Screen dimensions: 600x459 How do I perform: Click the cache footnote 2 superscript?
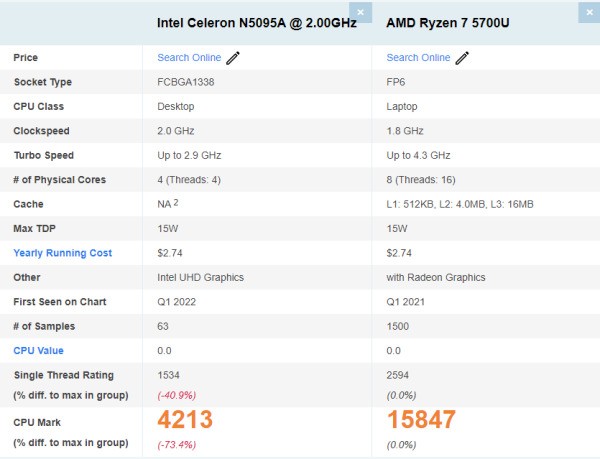176,202
